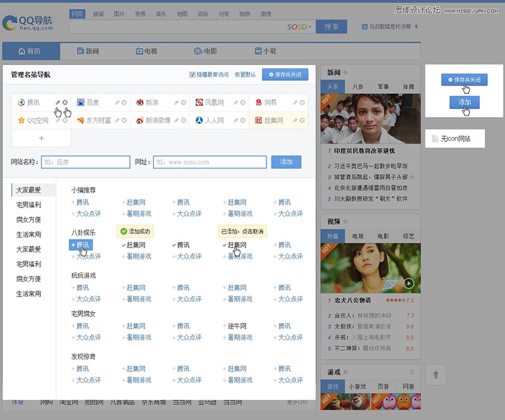The width and height of the screenshot is (505, 420).
Task: Focus the 网站名称 input field
Action: tap(86, 162)
